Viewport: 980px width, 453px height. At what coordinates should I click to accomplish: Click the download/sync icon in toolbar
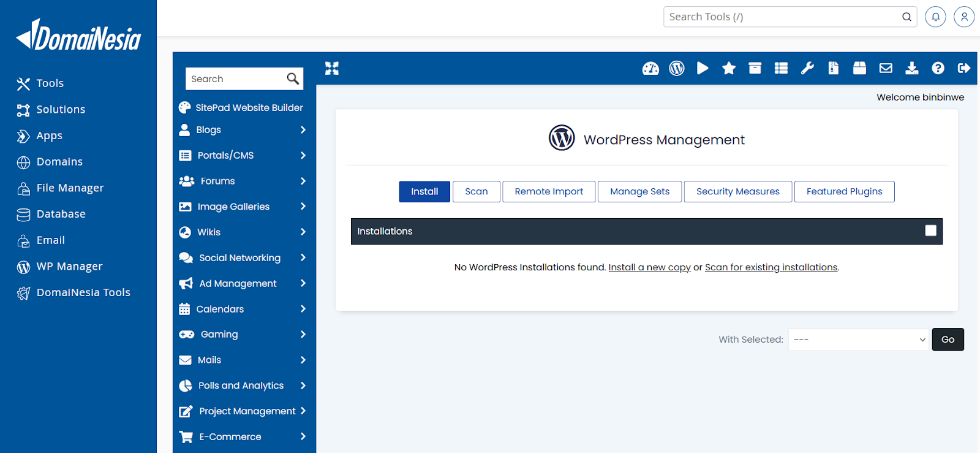pyautogui.click(x=912, y=68)
